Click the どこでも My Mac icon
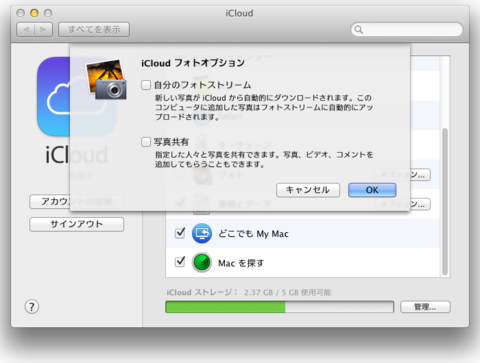The height and width of the screenshot is (363, 480). [x=202, y=233]
